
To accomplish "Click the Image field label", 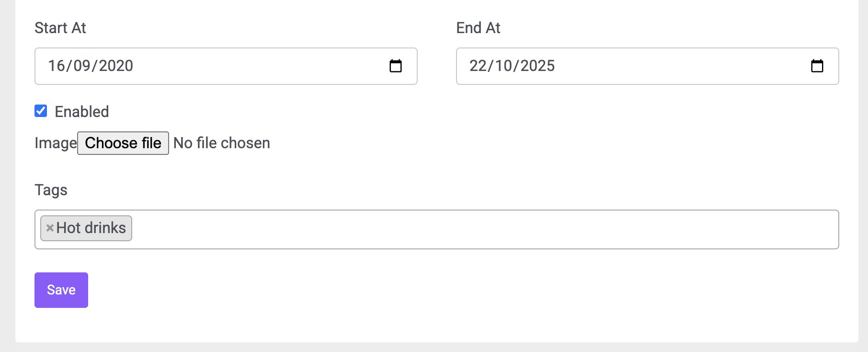I will click(56, 143).
